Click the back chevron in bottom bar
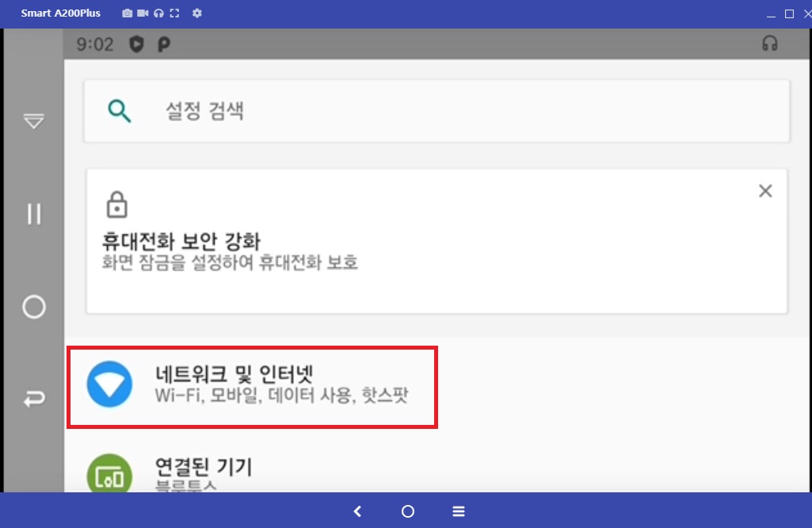 pos(357,511)
